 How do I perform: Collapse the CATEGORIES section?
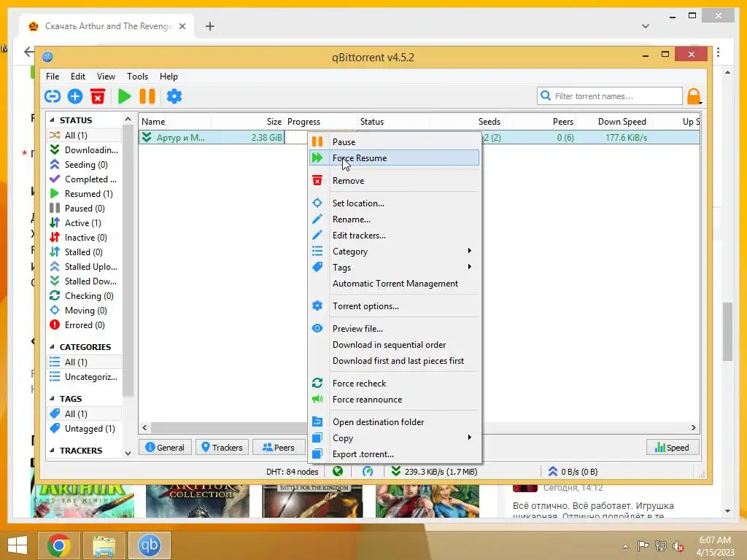pos(52,346)
